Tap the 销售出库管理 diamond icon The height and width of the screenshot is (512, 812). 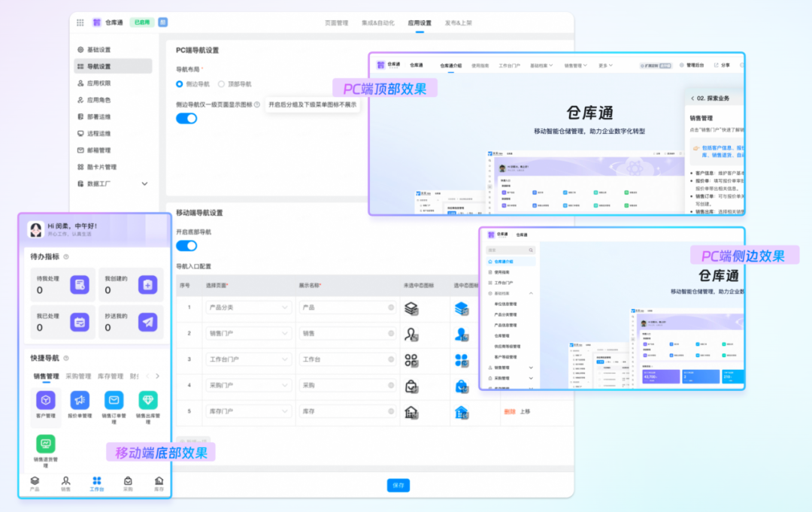pyautogui.click(x=147, y=400)
